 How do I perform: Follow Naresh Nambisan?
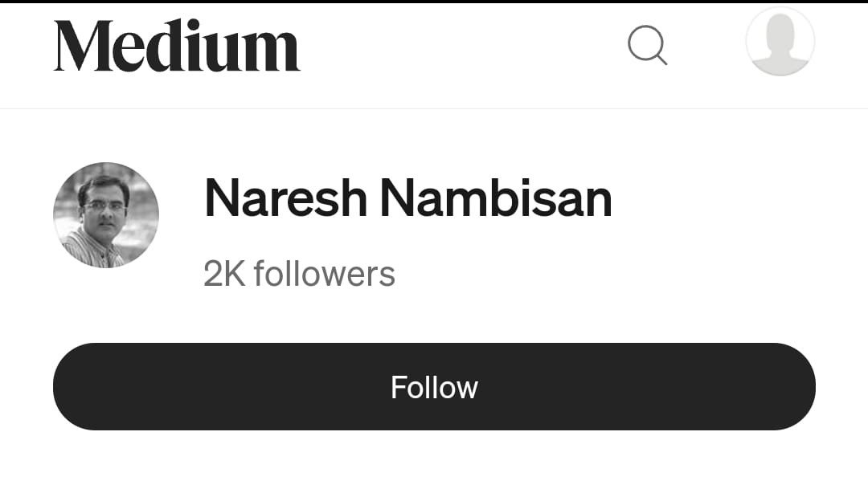pyautogui.click(x=434, y=387)
